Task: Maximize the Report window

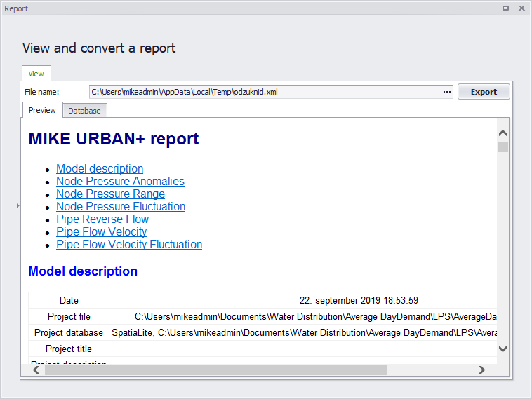Action: click(x=505, y=8)
